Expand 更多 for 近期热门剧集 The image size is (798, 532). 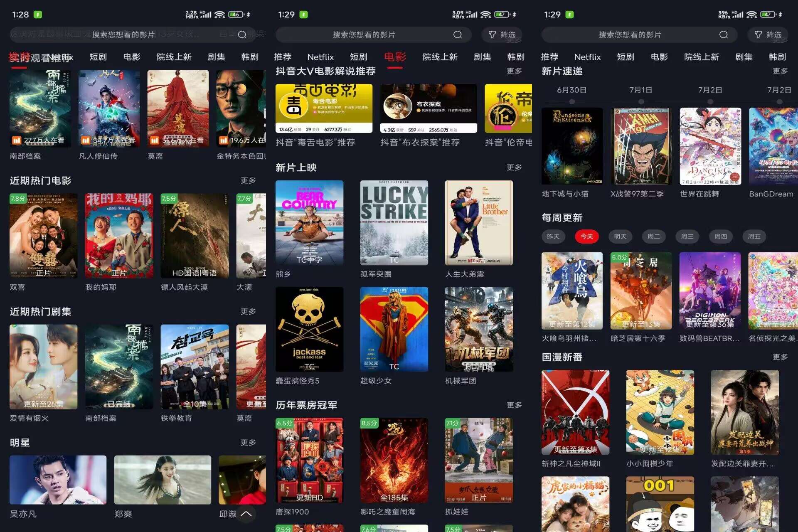(248, 311)
